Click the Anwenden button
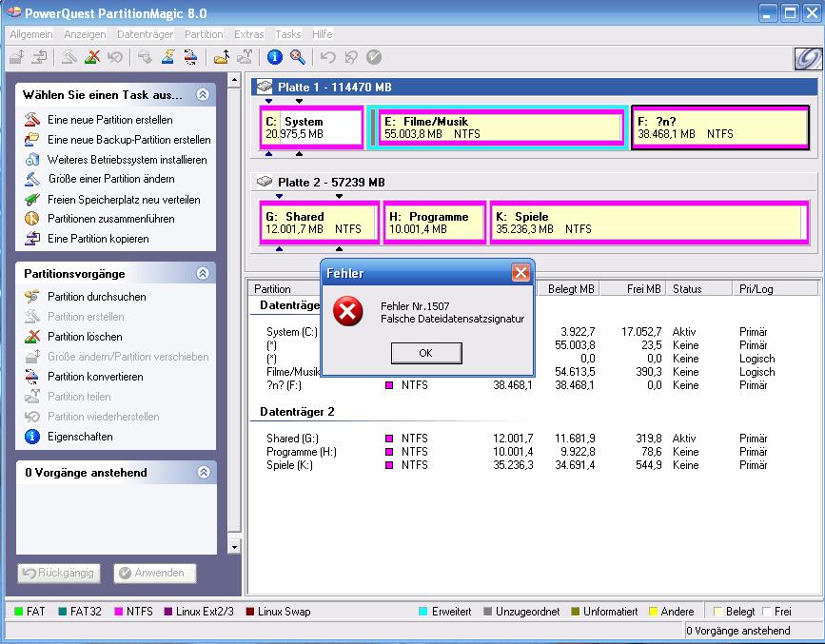825x644 pixels. pos(155,573)
